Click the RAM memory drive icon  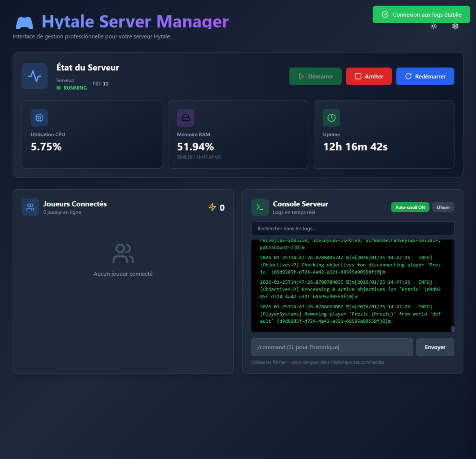click(x=185, y=118)
